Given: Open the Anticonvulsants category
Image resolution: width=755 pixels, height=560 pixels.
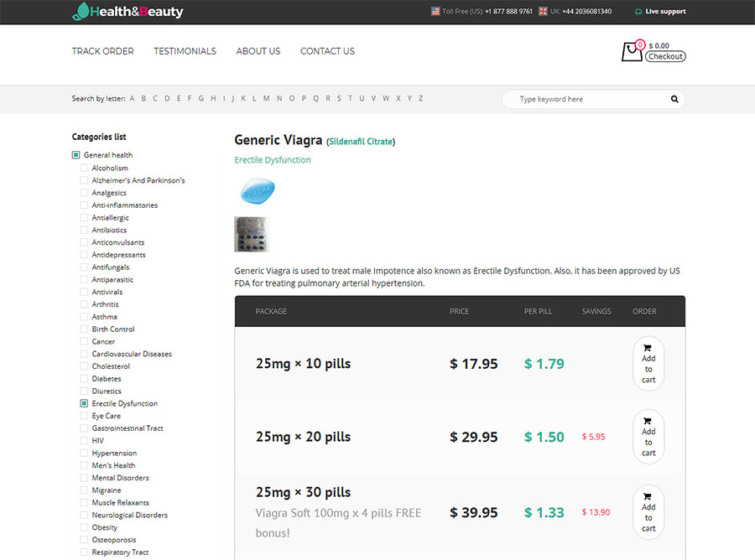Looking at the screenshot, I should coord(118,242).
